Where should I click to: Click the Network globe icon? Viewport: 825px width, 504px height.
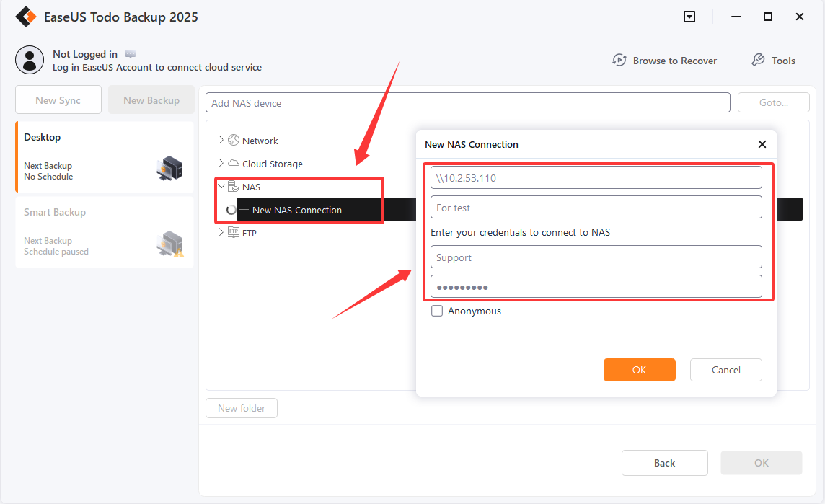pos(234,140)
